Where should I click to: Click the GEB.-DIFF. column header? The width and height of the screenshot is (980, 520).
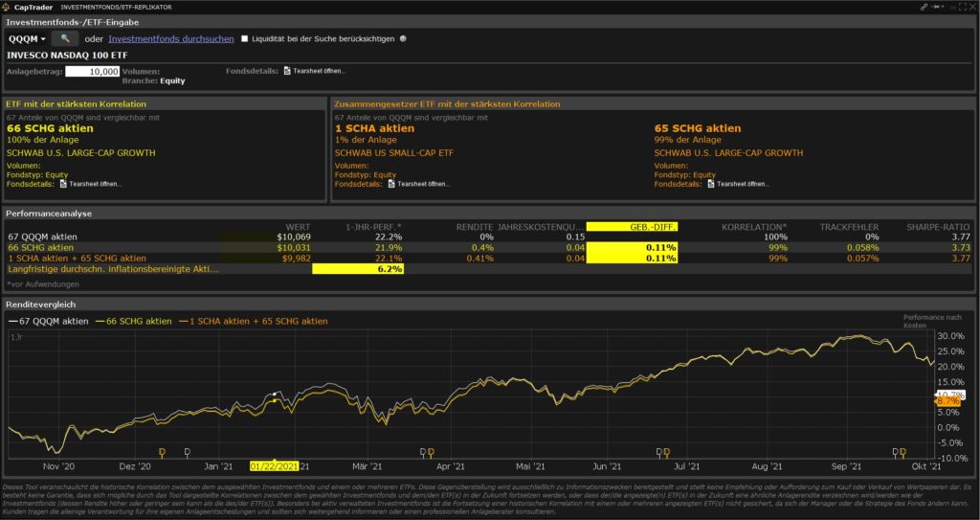point(632,227)
